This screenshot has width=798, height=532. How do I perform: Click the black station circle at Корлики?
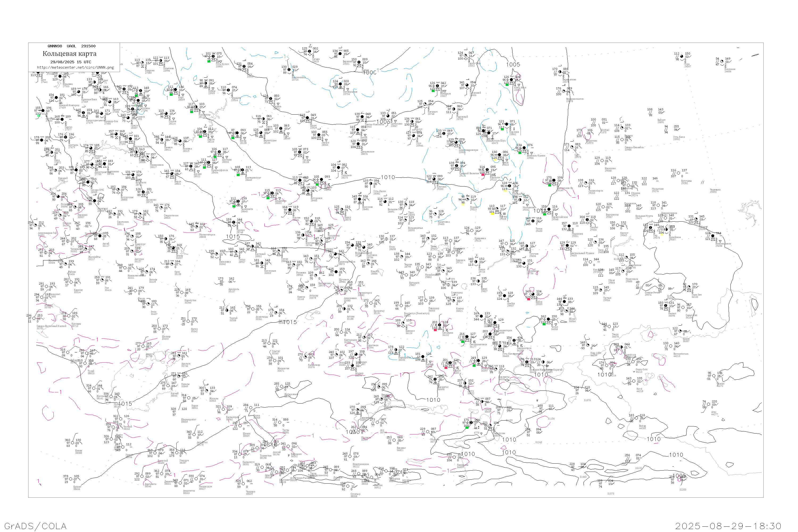506,124
